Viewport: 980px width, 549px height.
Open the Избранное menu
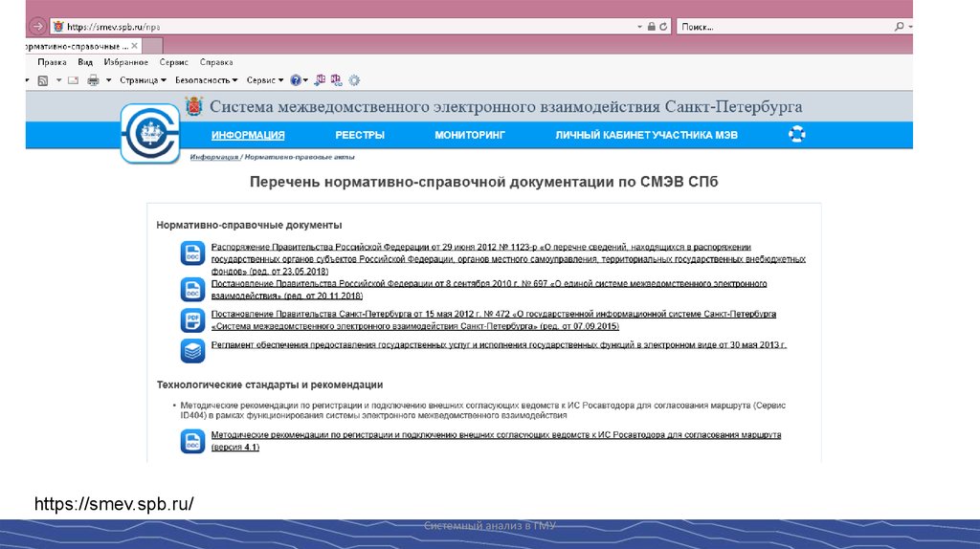(x=125, y=61)
